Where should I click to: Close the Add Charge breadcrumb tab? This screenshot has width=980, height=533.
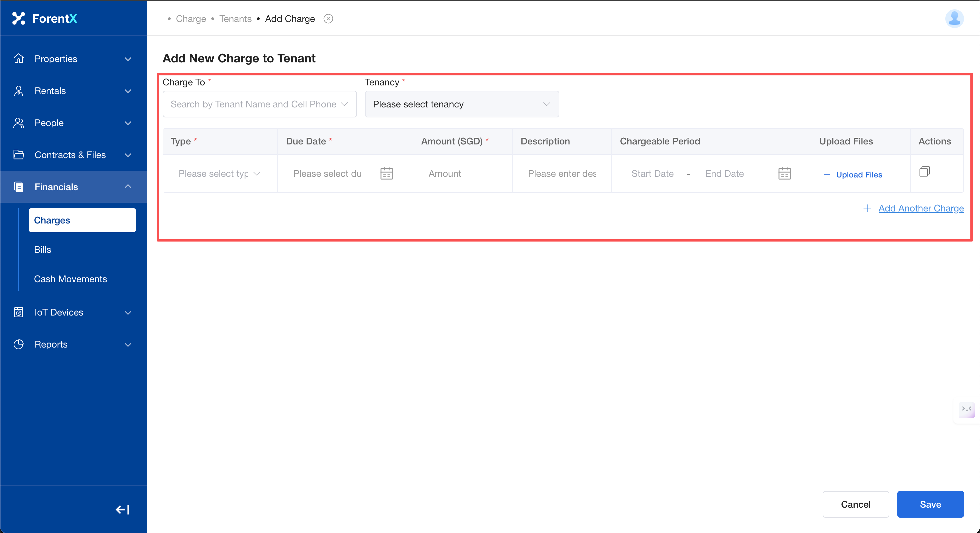click(x=328, y=19)
